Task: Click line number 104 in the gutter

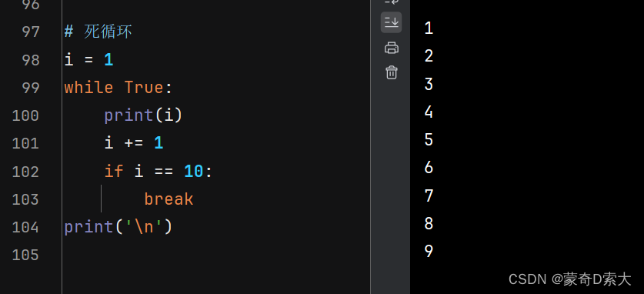Action: 25,227
